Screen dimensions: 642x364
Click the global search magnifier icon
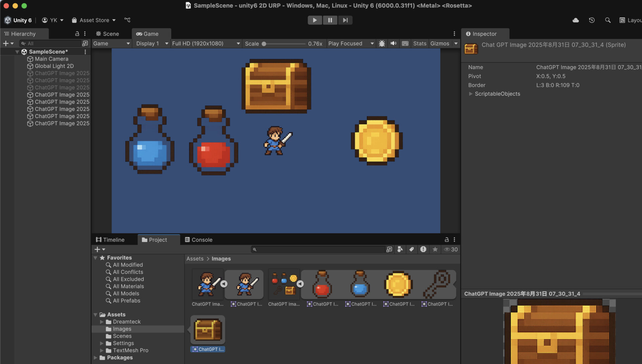(608, 20)
